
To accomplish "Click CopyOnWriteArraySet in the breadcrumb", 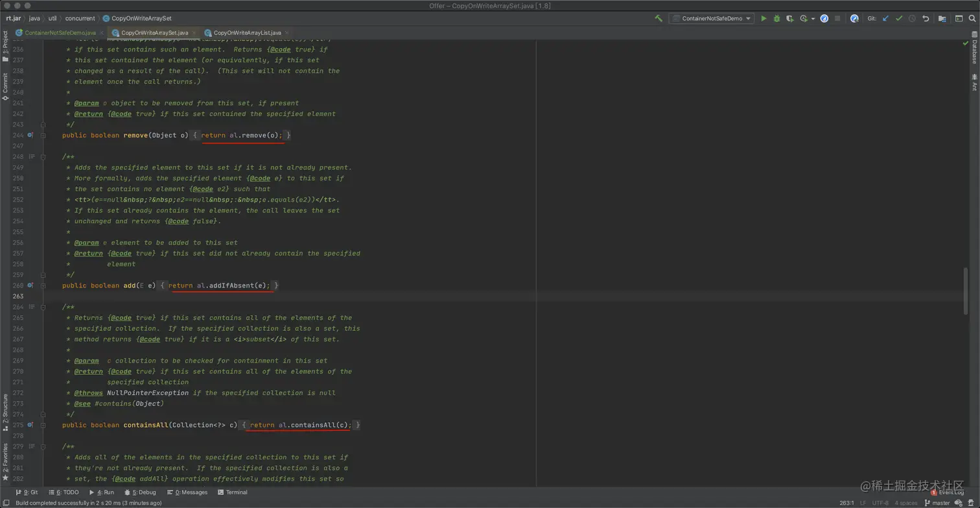I will tap(137, 18).
